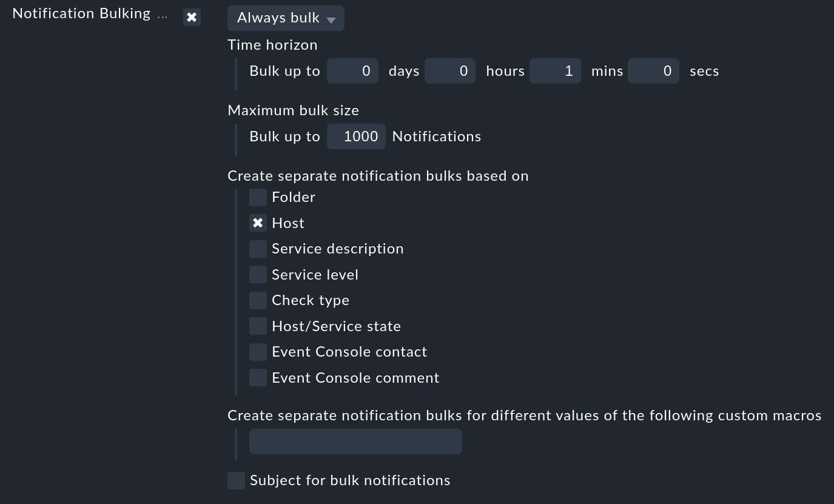Click the secs input field
The height and width of the screenshot is (504, 834).
pyautogui.click(x=653, y=71)
